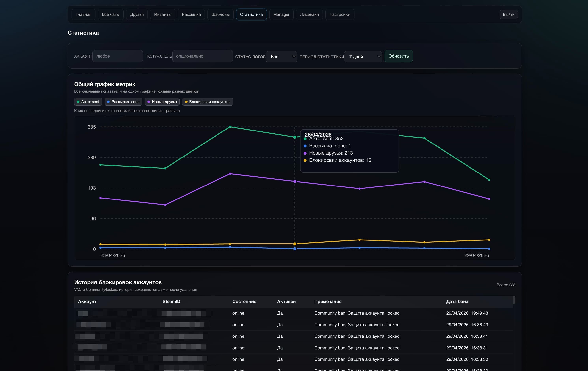Click the Обновить button

[399, 56]
